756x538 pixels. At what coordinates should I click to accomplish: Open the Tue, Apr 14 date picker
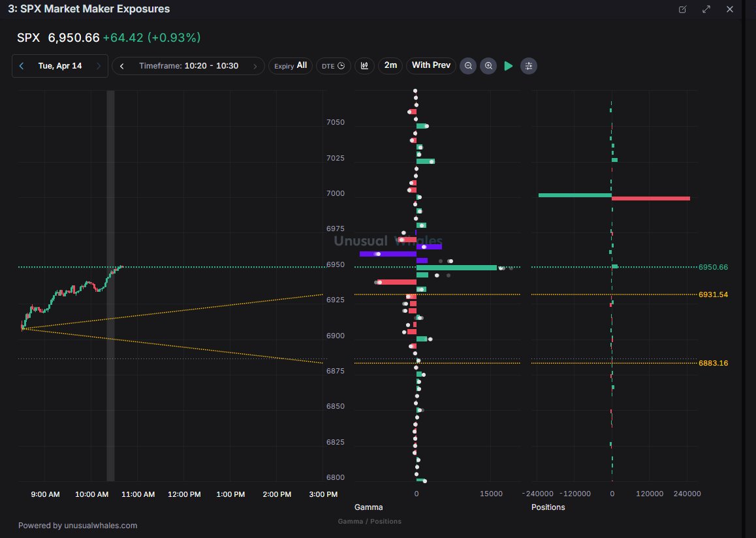60,66
